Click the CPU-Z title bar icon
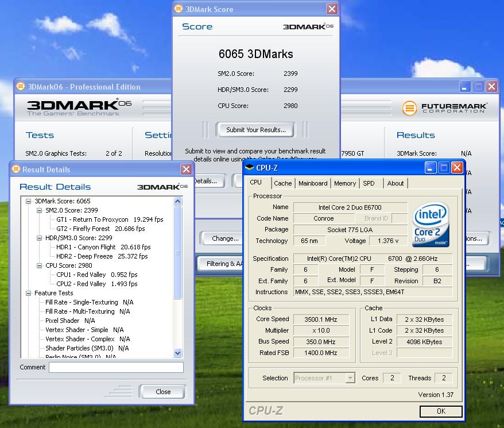The width and height of the screenshot is (504, 428). click(249, 167)
